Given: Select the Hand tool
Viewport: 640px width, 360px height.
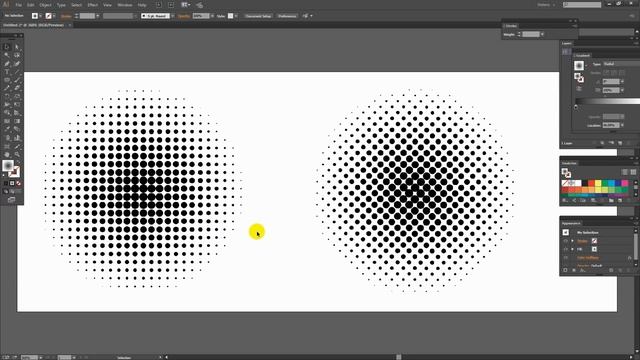Looking at the screenshot, I should pyautogui.click(x=7, y=155).
